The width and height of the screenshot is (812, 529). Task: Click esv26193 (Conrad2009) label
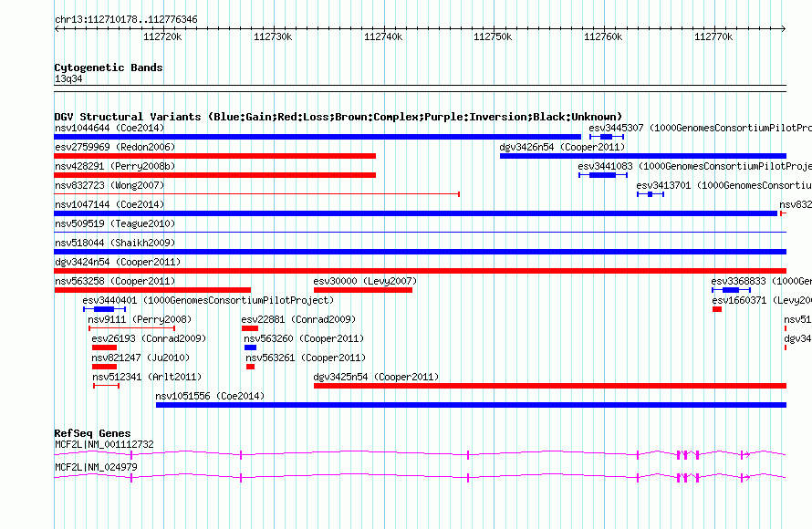coord(149,338)
